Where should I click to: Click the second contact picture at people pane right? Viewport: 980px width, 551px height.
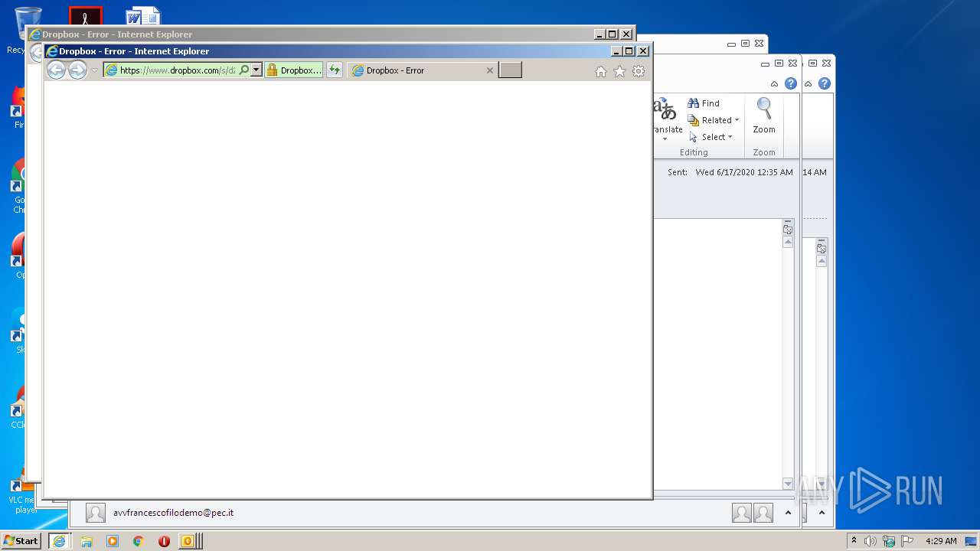(x=763, y=513)
